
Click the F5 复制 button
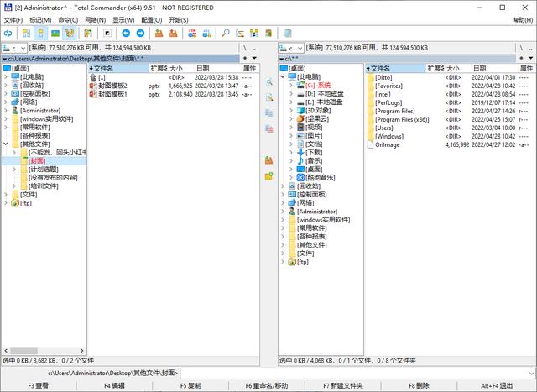pyautogui.click(x=190, y=386)
